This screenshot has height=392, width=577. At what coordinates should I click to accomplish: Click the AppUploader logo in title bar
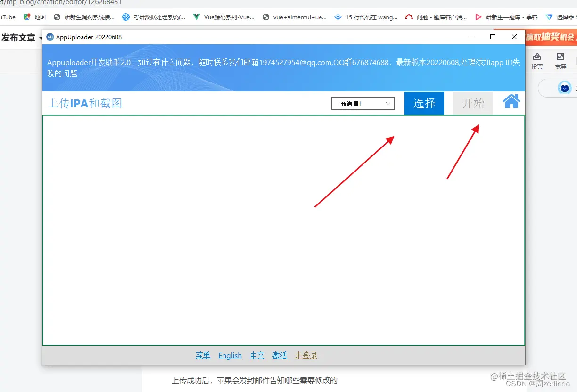(50, 37)
